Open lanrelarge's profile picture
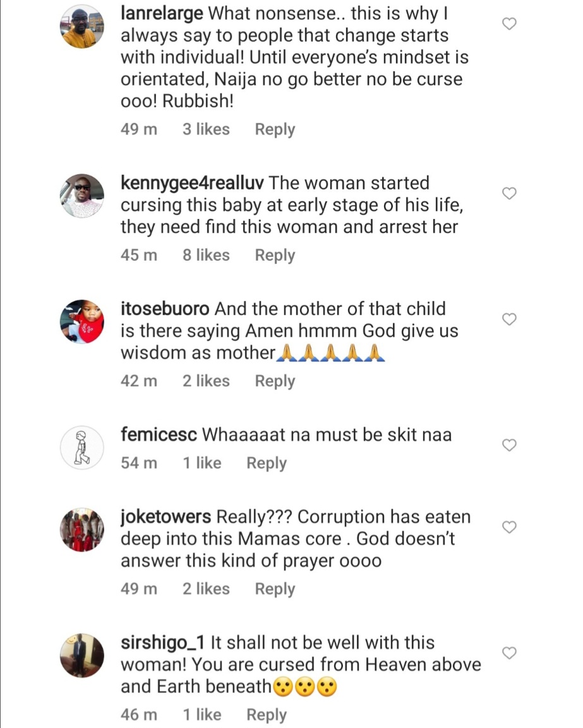This screenshot has width=583, height=728. click(x=81, y=27)
